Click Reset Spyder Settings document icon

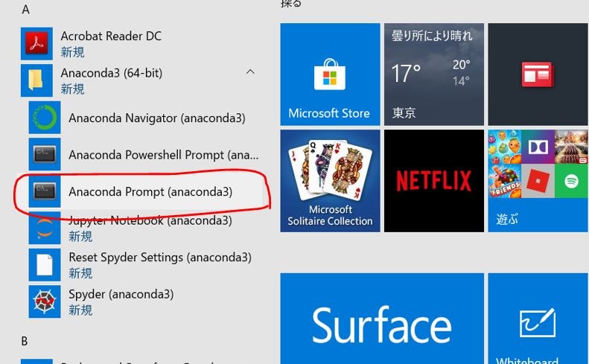pyautogui.click(x=45, y=265)
